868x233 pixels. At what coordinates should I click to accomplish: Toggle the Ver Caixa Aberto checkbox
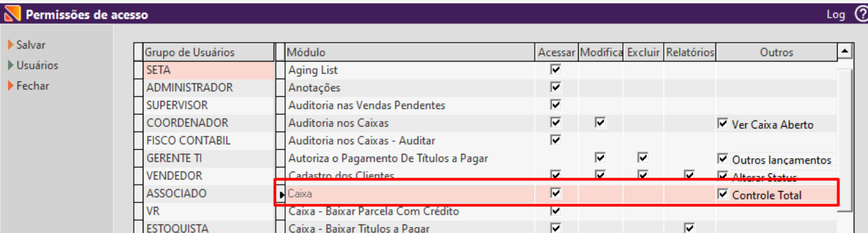[x=723, y=124]
